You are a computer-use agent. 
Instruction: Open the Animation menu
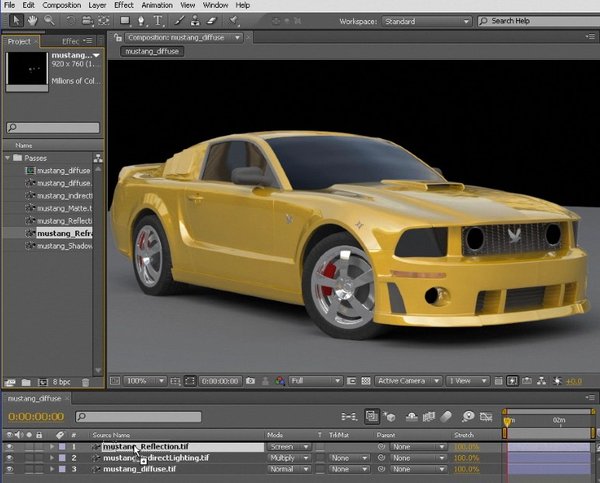[x=156, y=5]
